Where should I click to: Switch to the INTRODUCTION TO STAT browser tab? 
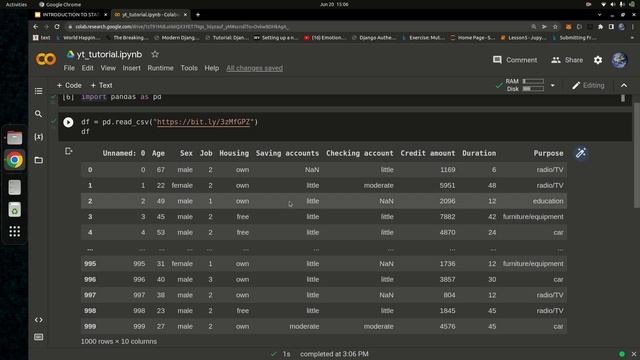point(70,15)
